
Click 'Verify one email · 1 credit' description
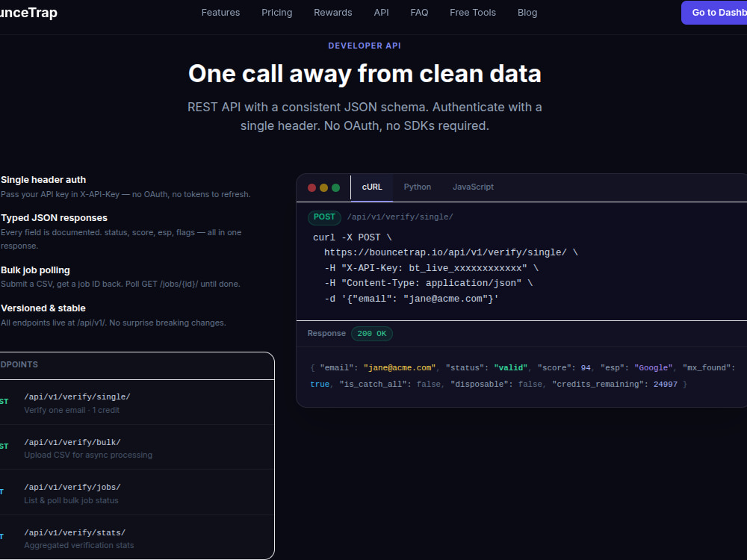tap(72, 410)
